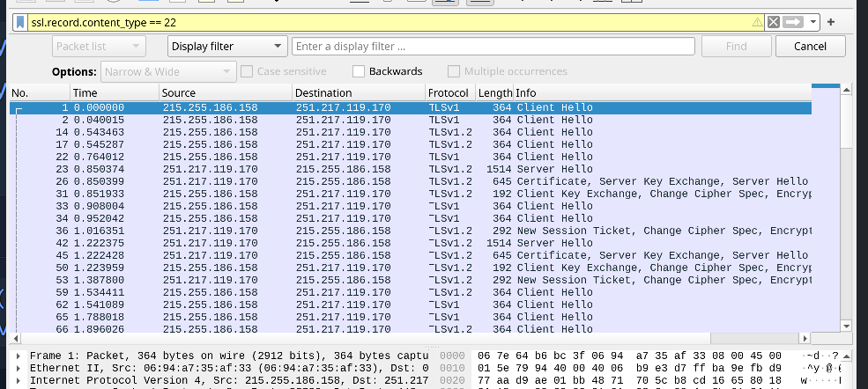
Task: Select packet 26 Certificate, Server Key Exchange
Action: click(411, 181)
